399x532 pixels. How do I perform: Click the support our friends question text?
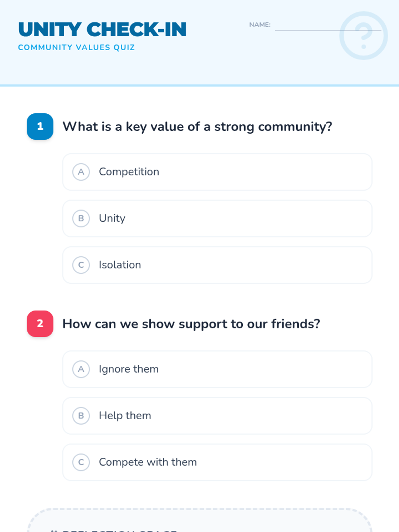(x=191, y=324)
